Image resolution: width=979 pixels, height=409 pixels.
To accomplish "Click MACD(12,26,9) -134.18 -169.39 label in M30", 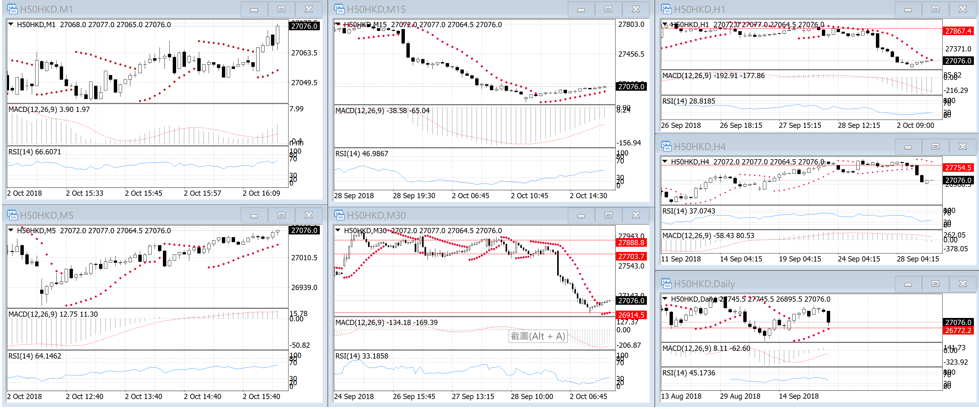I will pyautogui.click(x=386, y=322).
